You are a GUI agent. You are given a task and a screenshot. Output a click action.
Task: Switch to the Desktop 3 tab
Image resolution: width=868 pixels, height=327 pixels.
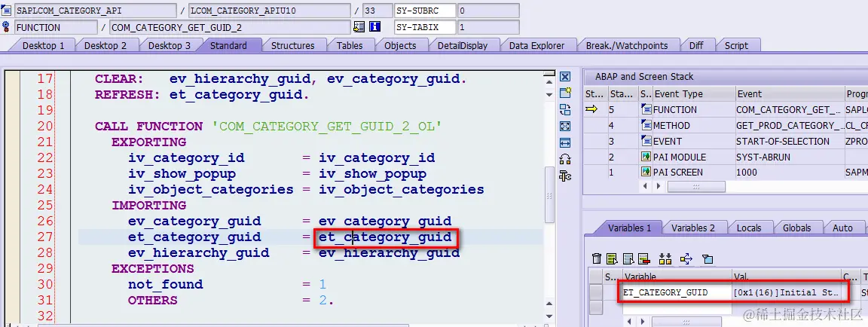(x=170, y=45)
